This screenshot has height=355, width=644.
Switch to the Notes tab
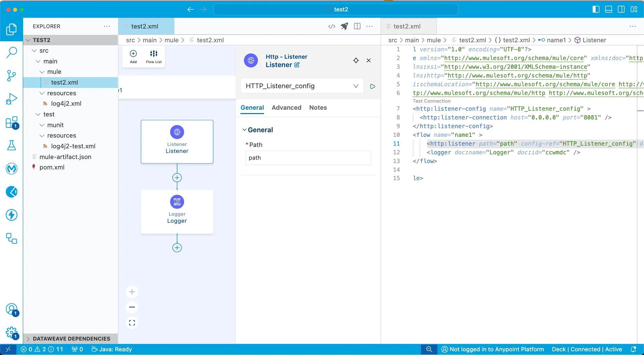[318, 108]
